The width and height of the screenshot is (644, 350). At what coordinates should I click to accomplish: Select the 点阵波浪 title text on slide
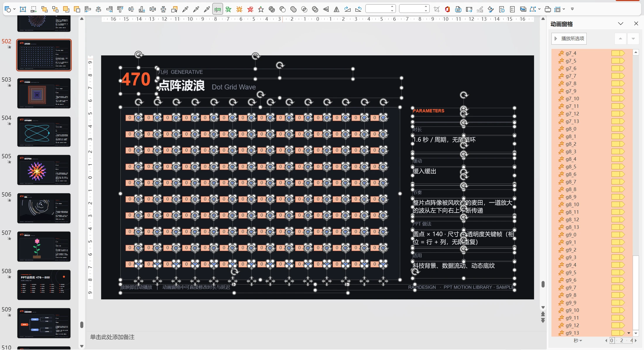[181, 86]
